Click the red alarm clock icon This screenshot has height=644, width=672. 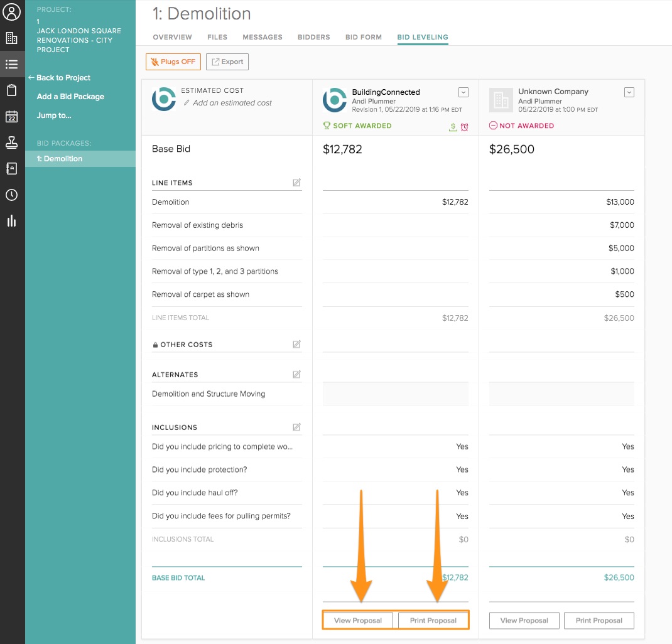pyautogui.click(x=464, y=127)
